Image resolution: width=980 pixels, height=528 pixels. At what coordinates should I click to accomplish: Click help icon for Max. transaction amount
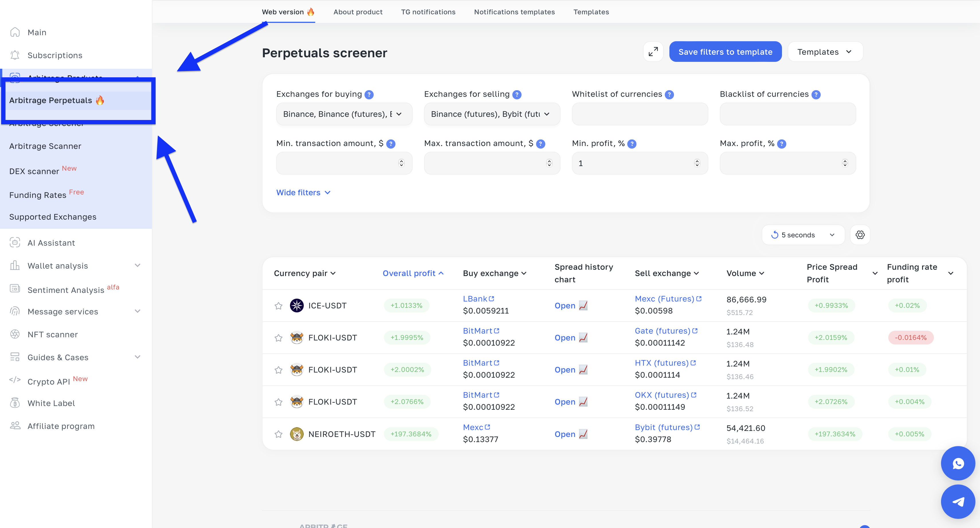(x=540, y=144)
